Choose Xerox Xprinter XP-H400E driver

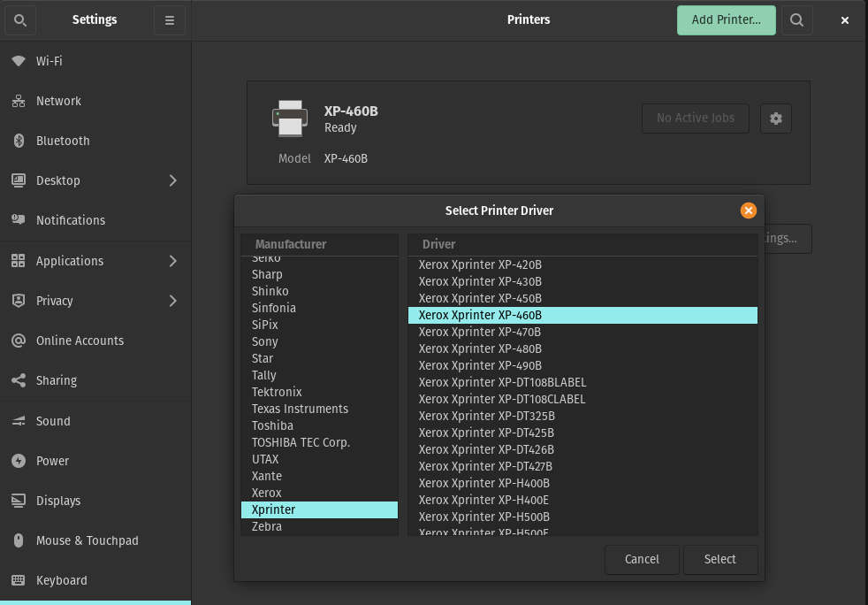pos(582,500)
